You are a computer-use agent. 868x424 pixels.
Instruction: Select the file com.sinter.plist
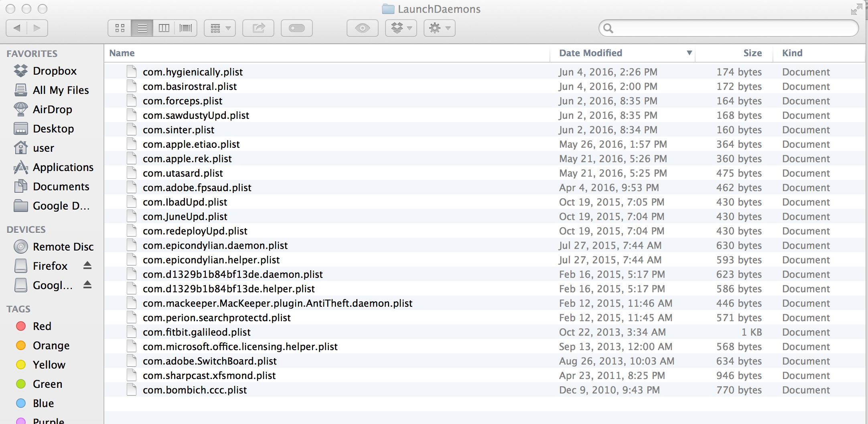pos(485,130)
